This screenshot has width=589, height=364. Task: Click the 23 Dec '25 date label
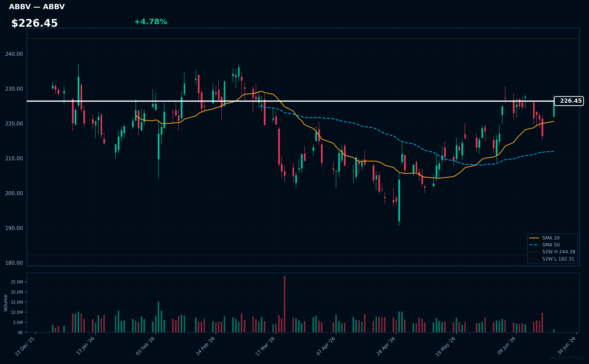(25, 346)
